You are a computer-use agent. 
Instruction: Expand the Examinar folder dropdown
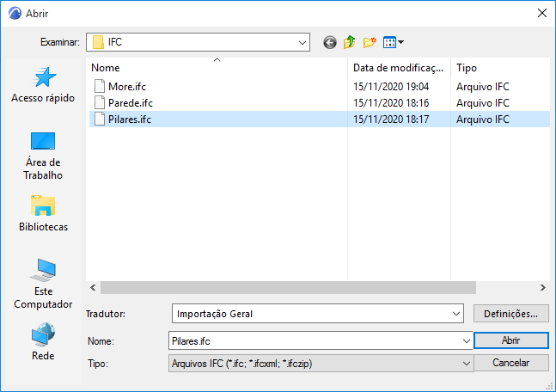coord(302,43)
